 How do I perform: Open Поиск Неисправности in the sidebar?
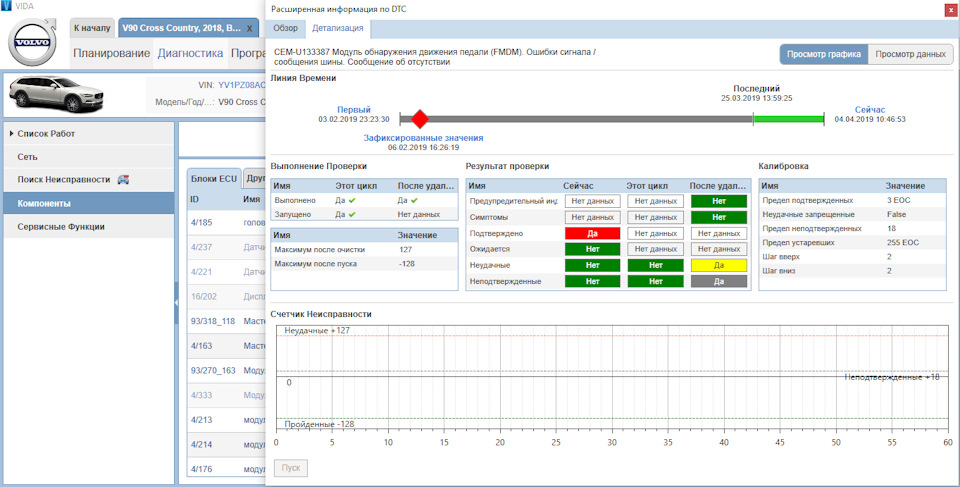89,179
